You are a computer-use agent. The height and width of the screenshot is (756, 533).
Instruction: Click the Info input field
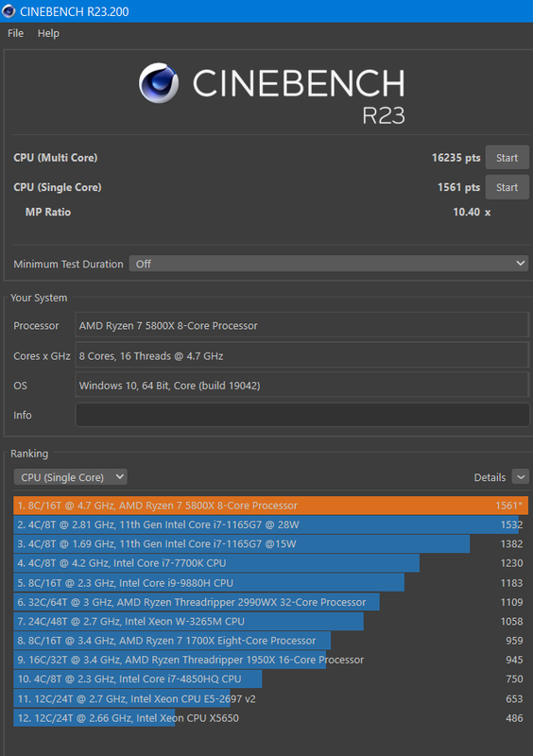(302, 415)
